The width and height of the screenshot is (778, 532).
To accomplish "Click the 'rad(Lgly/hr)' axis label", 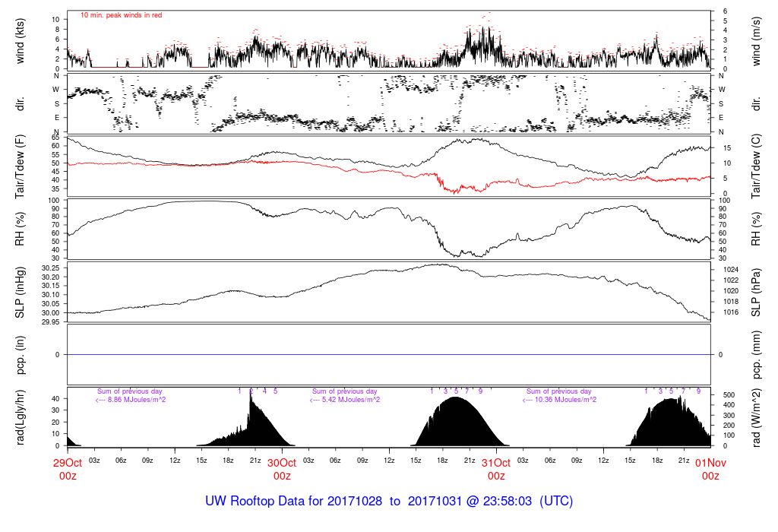I will 21,417.
